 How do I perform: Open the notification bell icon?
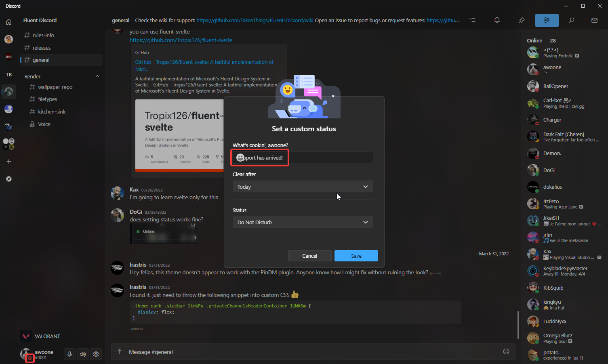coord(497,20)
